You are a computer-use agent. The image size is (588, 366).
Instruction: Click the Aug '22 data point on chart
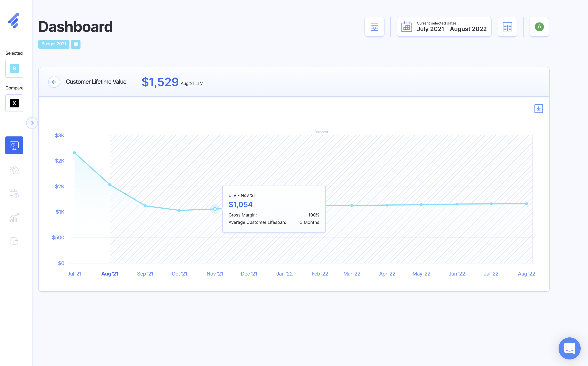pyautogui.click(x=526, y=204)
